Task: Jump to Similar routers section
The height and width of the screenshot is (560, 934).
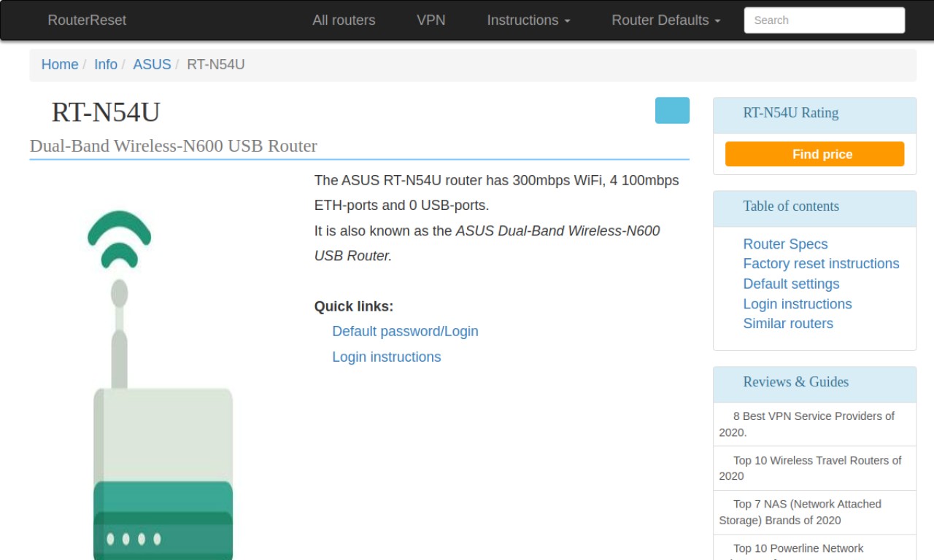Action: tap(788, 324)
